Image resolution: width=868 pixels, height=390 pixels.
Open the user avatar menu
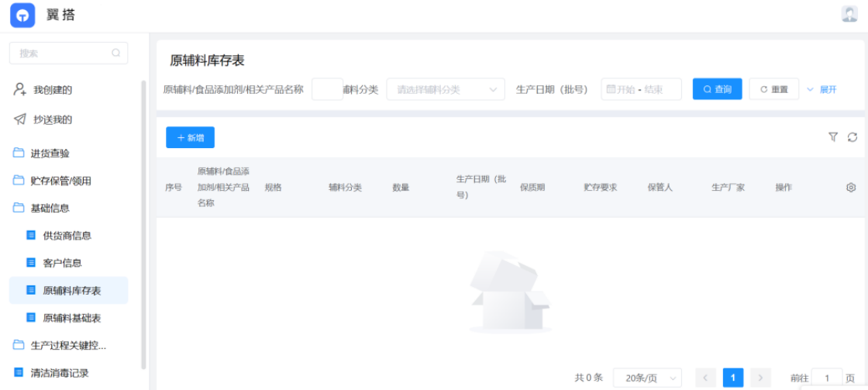tap(849, 14)
